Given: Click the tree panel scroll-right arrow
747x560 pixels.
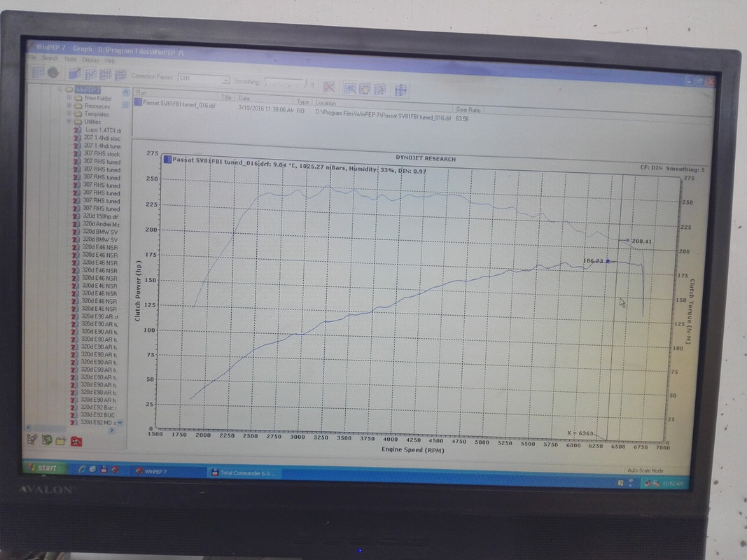Looking at the screenshot, I should pyautogui.click(x=111, y=430).
